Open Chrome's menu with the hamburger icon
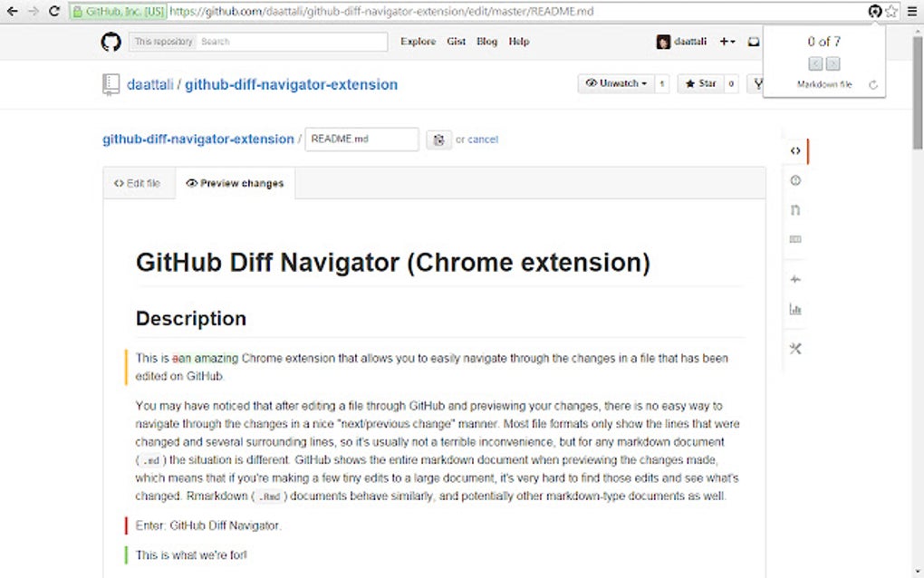 pyautogui.click(x=912, y=11)
